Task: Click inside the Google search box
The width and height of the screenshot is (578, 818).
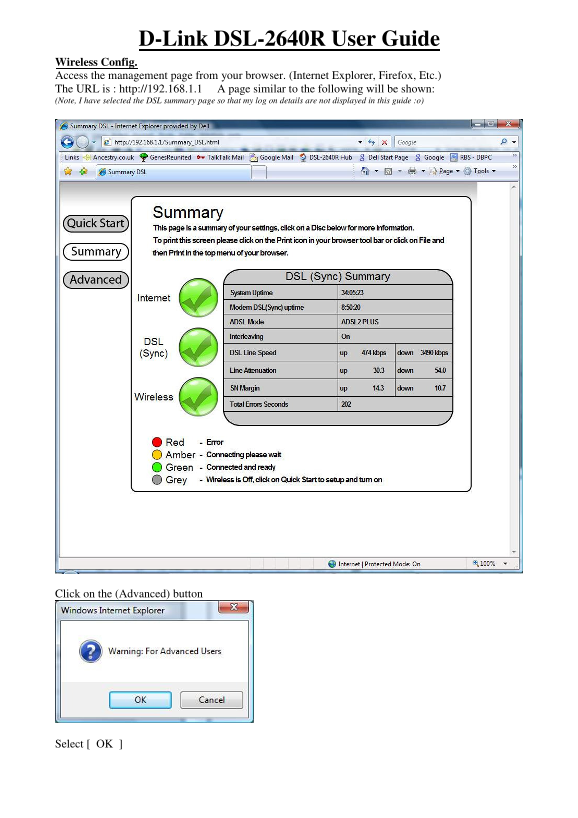Action: coord(447,142)
